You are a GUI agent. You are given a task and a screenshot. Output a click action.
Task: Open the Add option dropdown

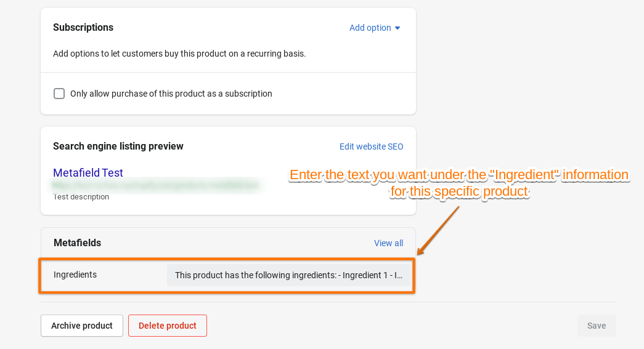(370, 28)
